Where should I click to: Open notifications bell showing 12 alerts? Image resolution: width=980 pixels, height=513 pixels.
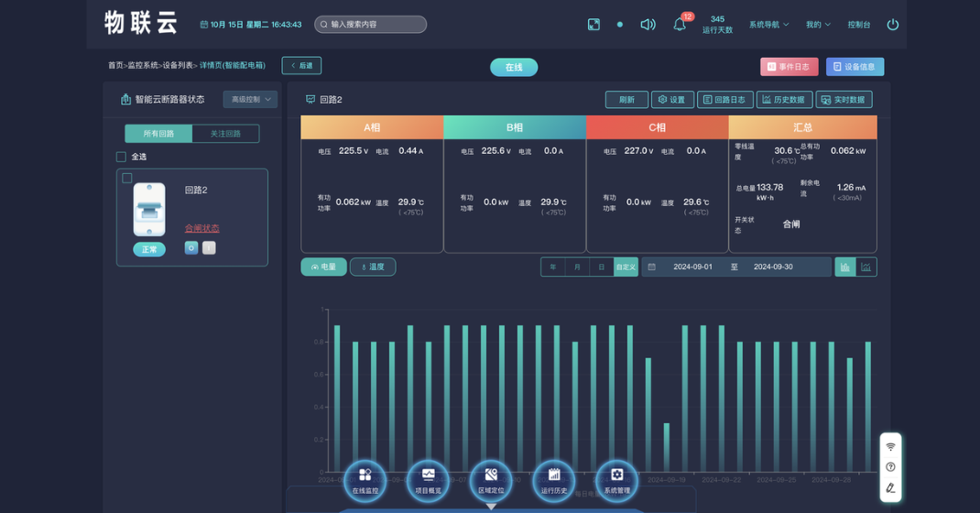click(x=680, y=25)
